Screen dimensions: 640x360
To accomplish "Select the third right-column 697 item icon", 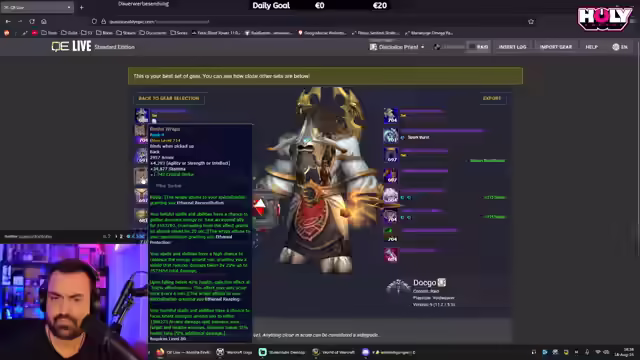I will [391, 155].
